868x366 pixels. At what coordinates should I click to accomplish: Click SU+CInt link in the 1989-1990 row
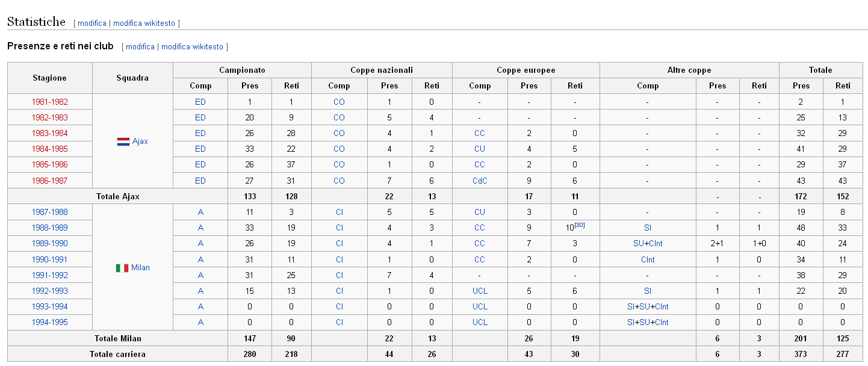648,244
